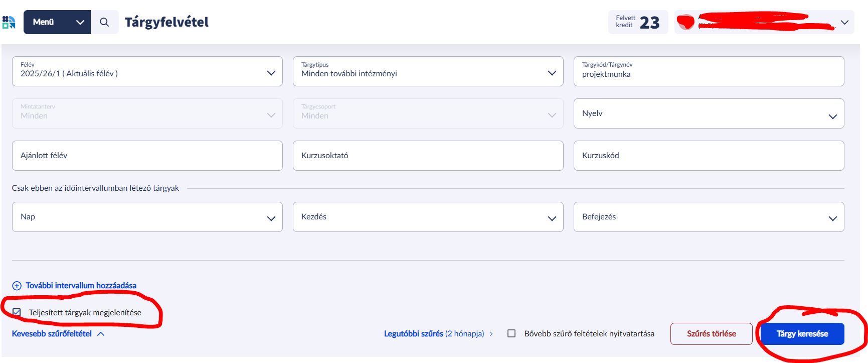Focus the Kurzusoktató input field
The height and width of the screenshot is (363, 868).
428,156
